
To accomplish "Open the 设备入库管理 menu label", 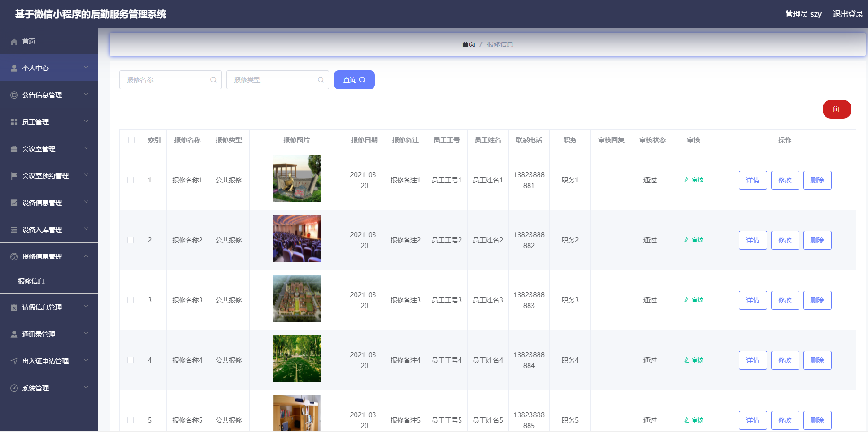I will [x=42, y=230].
